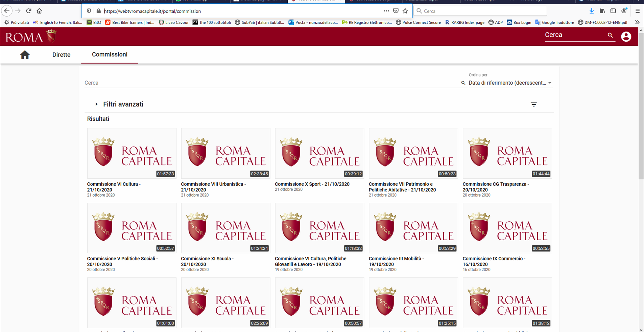Open the Dirette tab
This screenshot has width=644, height=332.
(x=61, y=55)
